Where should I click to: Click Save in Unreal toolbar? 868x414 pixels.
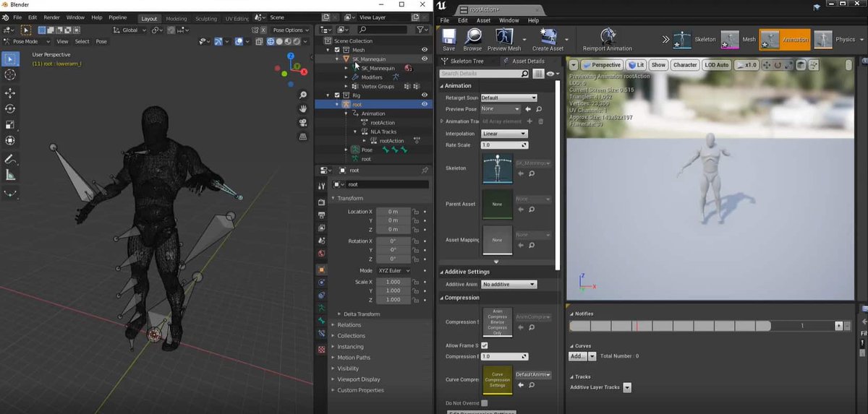[448, 40]
